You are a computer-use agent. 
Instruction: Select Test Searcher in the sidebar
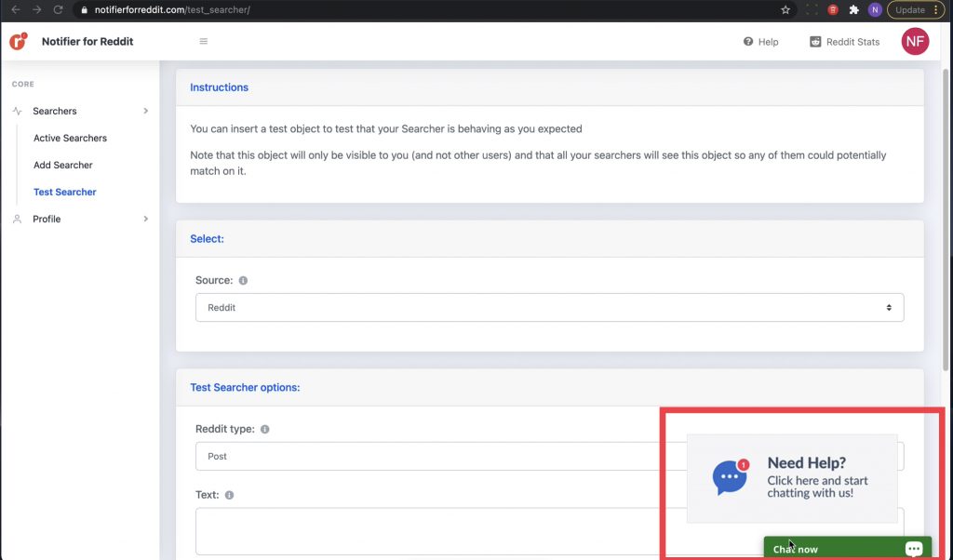pyautogui.click(x=65, y=192)
